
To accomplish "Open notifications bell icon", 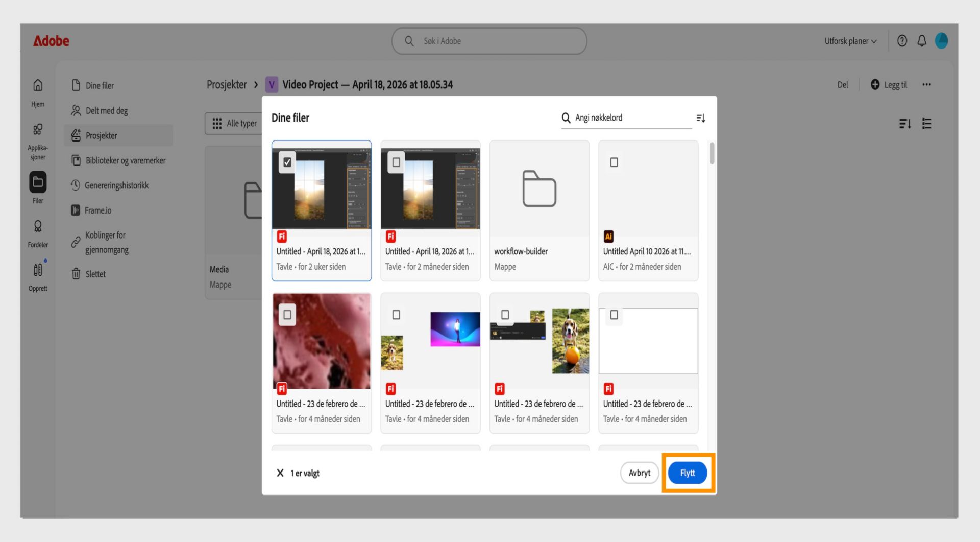I will (x=922, y=41).
